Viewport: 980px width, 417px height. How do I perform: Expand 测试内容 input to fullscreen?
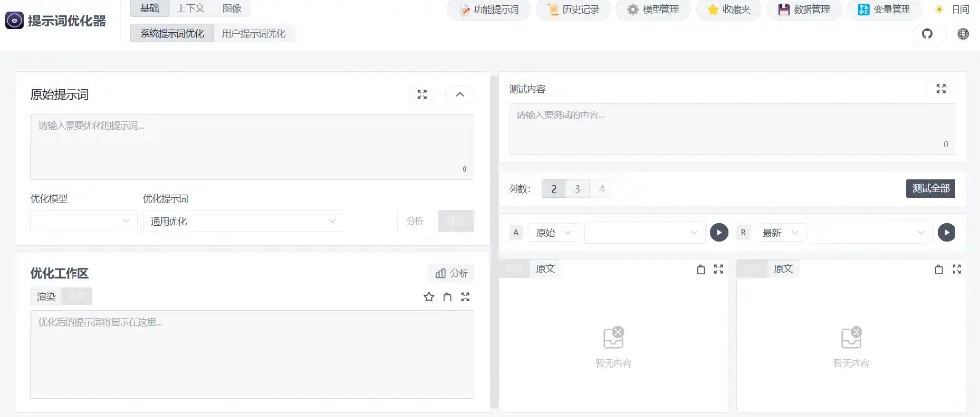point(940,89)
